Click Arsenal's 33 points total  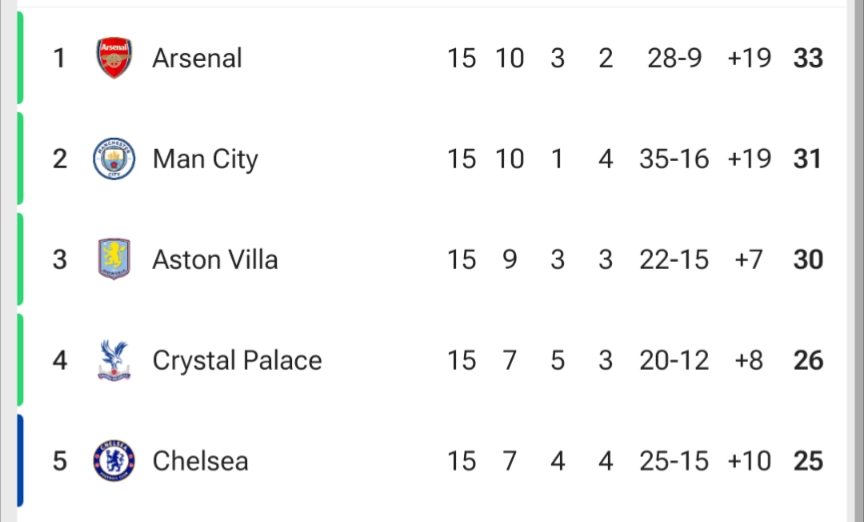[x=808, y=58]
